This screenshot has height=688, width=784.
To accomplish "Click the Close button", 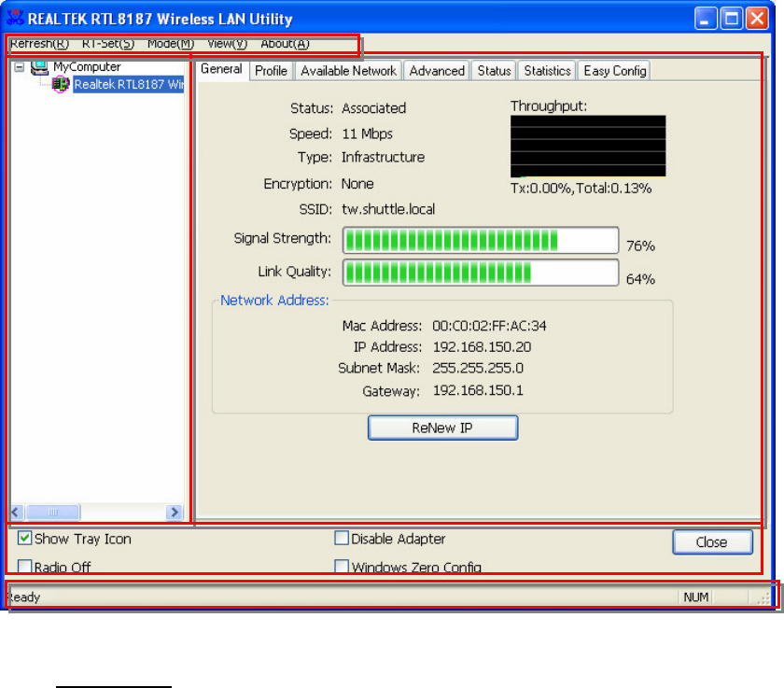I will 712,542.
